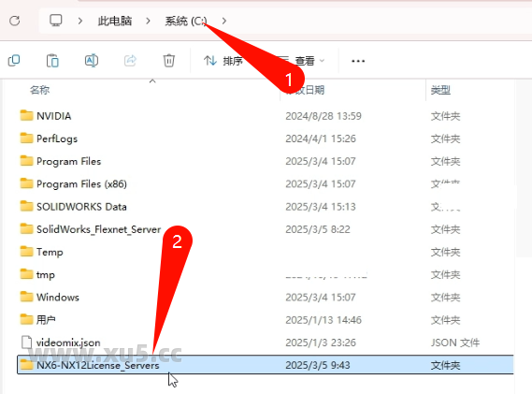Click the Copy icon in toolbar
This screenshot has height=394, width=532.
tap(14, 61)
